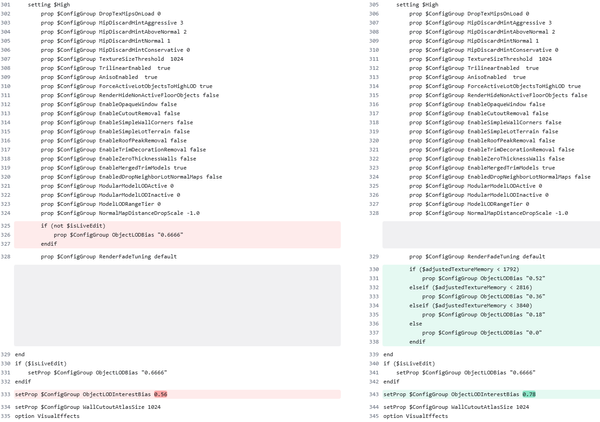Select line number 343 in right pane
This screenshot has height=422, width=600.
tap(374, 395)
